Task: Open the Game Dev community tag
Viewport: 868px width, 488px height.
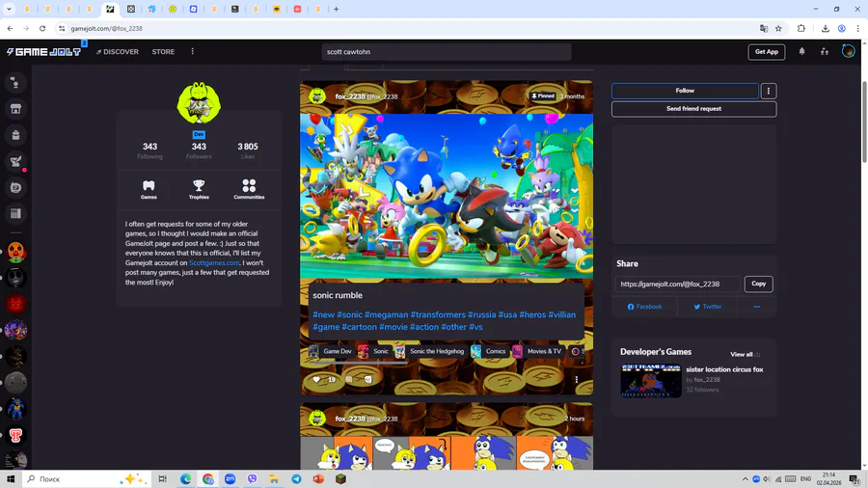Action: (x=331, y=351)
